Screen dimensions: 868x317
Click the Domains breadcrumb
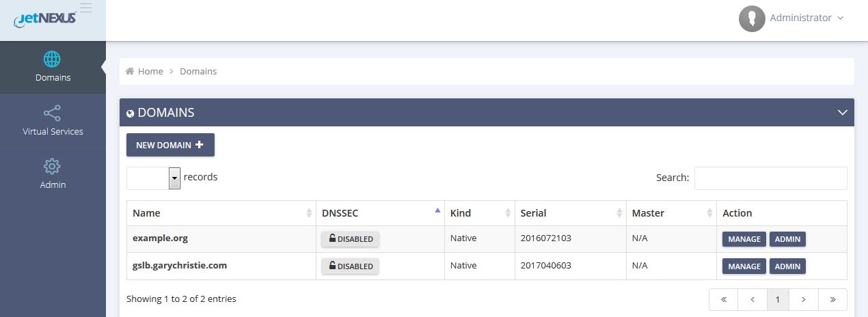click(198, 71)
